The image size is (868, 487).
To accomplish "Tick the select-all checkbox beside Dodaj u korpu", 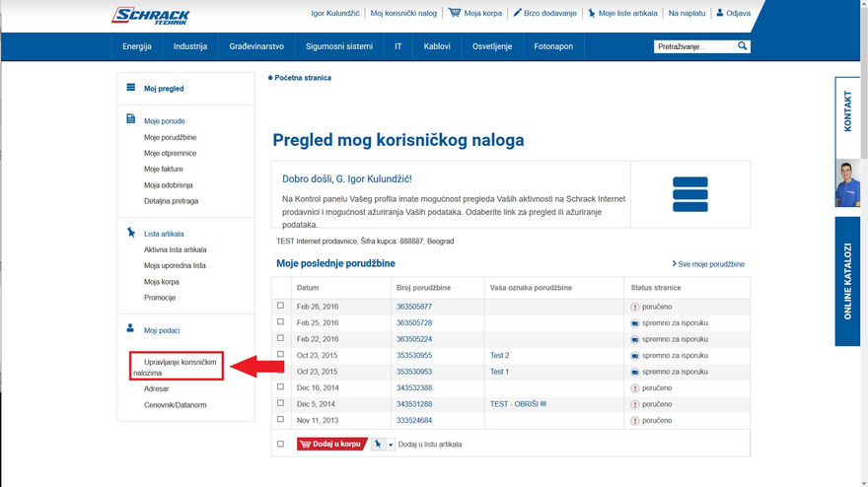I will tap(281, 444).
